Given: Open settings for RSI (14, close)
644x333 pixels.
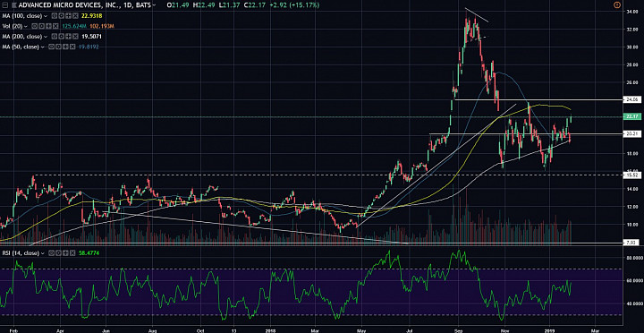Looking at the screenshot, I should click(58, 253).
